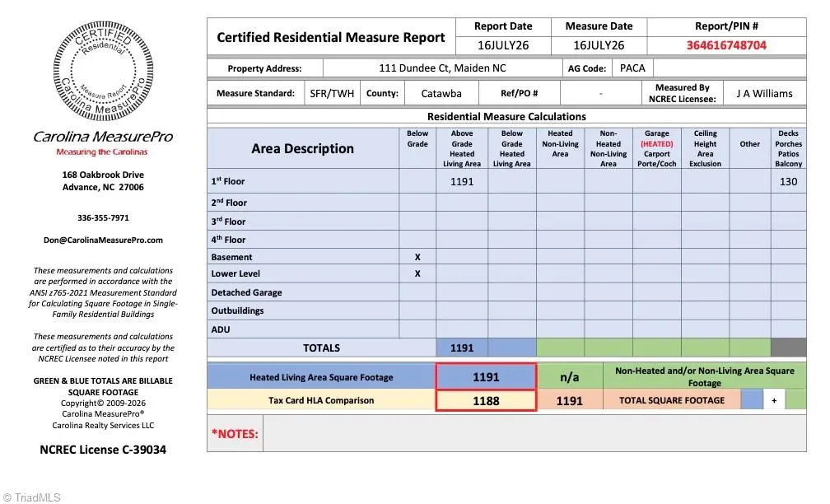Click the 1st Floor Decks Porches 130 cell
830x504 pixels.
[788, 181]
